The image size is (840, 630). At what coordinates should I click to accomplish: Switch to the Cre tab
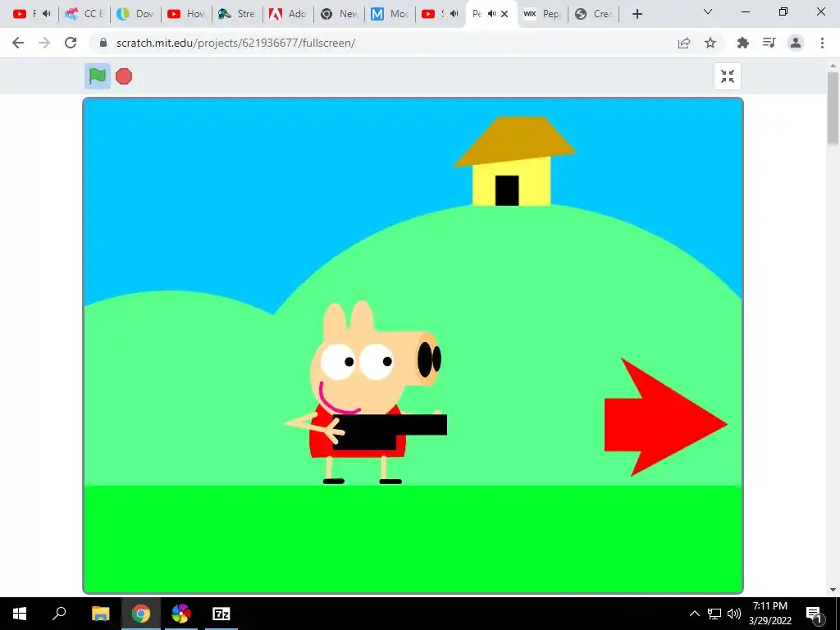[x=593, y=14]
